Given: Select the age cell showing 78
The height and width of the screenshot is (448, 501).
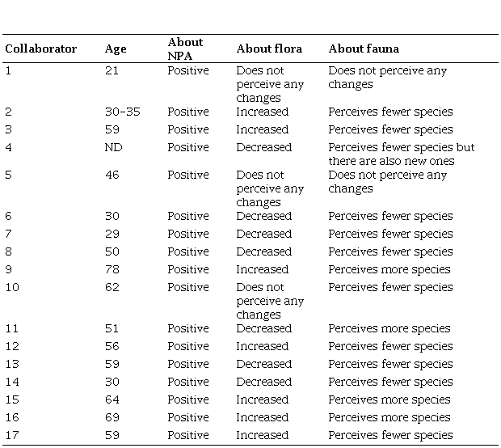Looking at the screenshot, I should pos(112,269).
